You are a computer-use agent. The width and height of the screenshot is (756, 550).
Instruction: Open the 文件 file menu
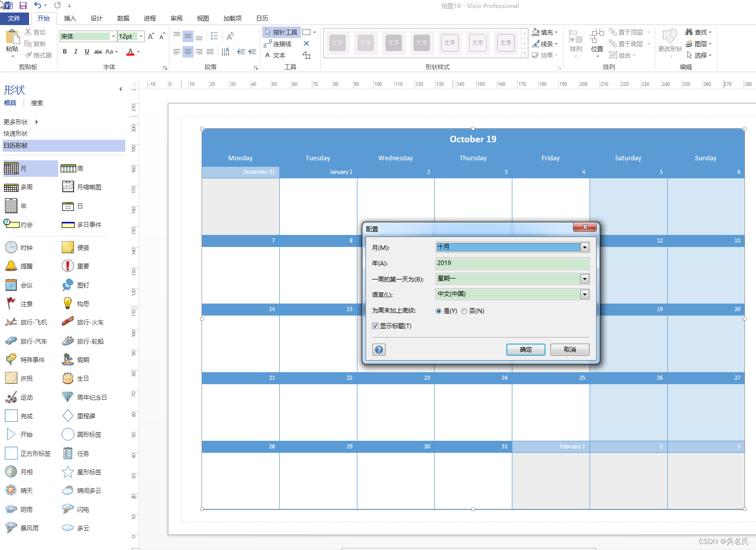[x=14, y=19]
